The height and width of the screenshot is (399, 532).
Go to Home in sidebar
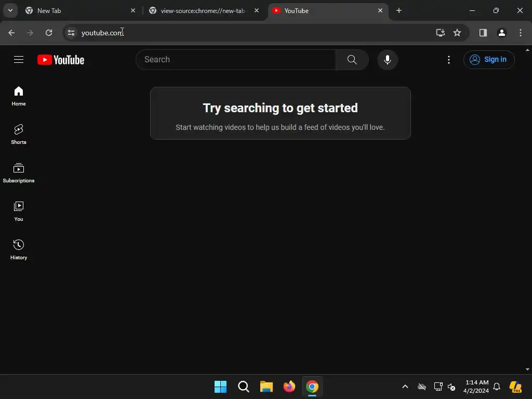(19, 96)
